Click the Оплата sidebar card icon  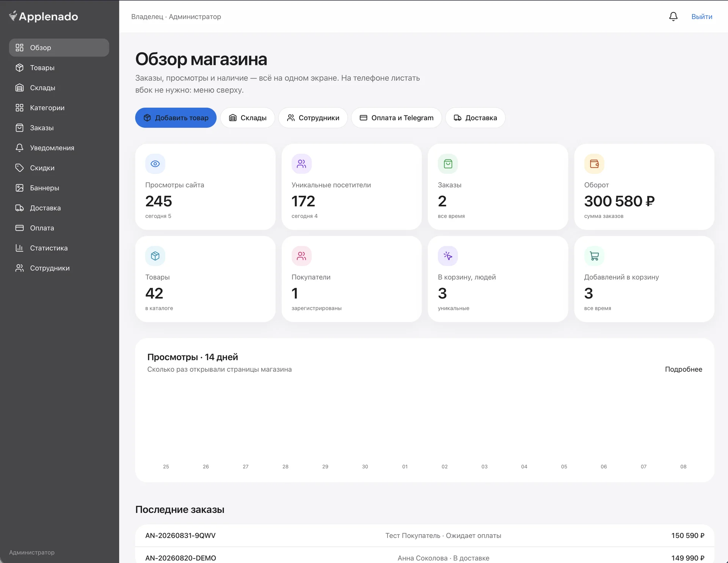(19, 228)
